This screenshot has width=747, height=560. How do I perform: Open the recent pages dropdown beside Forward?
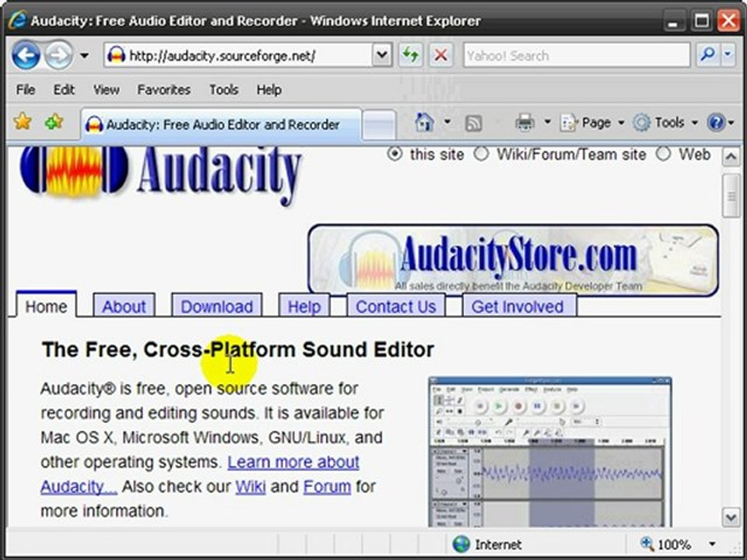point(84,56)
